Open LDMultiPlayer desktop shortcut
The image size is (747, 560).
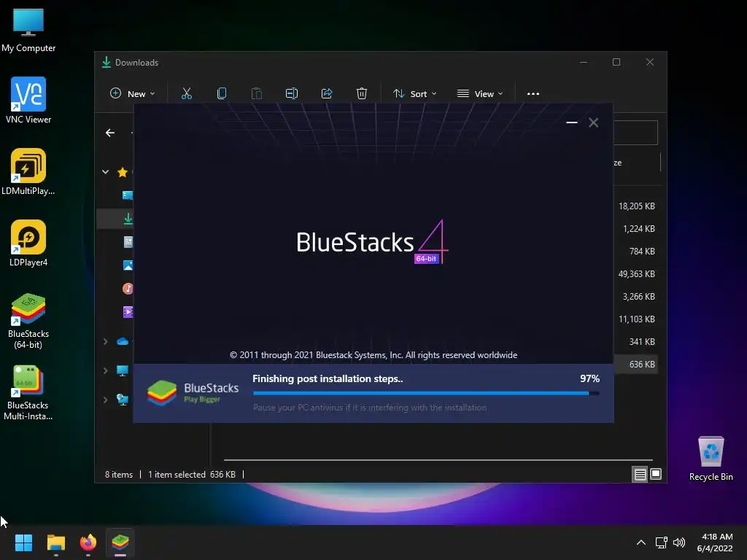(28, 172)
